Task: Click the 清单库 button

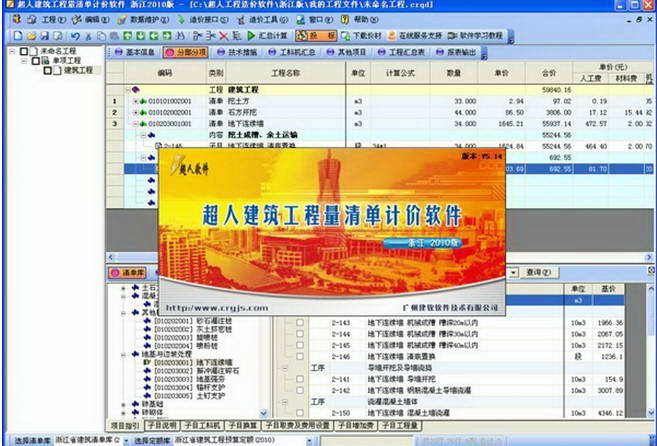Action: [128, 273]
